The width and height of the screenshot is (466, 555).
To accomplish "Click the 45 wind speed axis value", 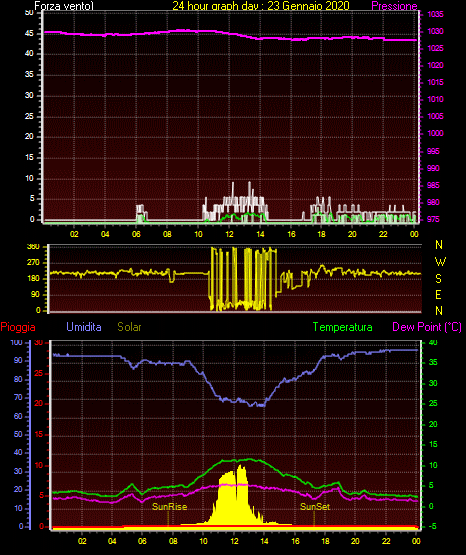I will tap(29, 34).
